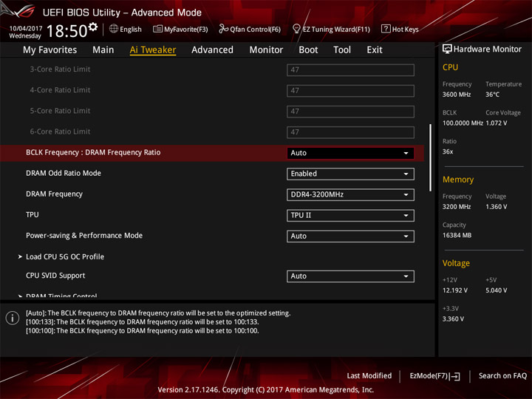532x399 pixels.
Task: Click the info icon in help panel
Action: (13, 318)
